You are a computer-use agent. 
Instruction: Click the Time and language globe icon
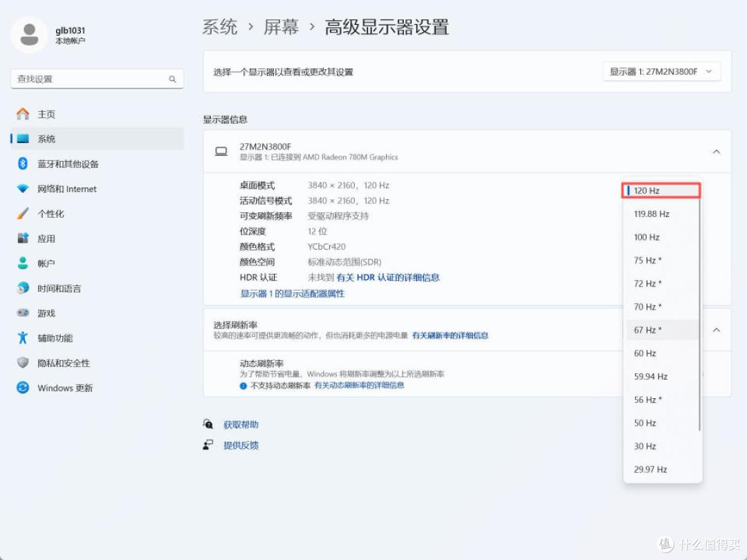point(22,288)
